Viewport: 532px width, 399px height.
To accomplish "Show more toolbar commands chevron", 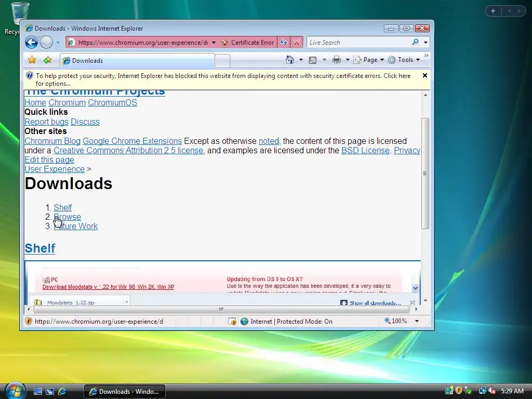I will coord(426,55).
